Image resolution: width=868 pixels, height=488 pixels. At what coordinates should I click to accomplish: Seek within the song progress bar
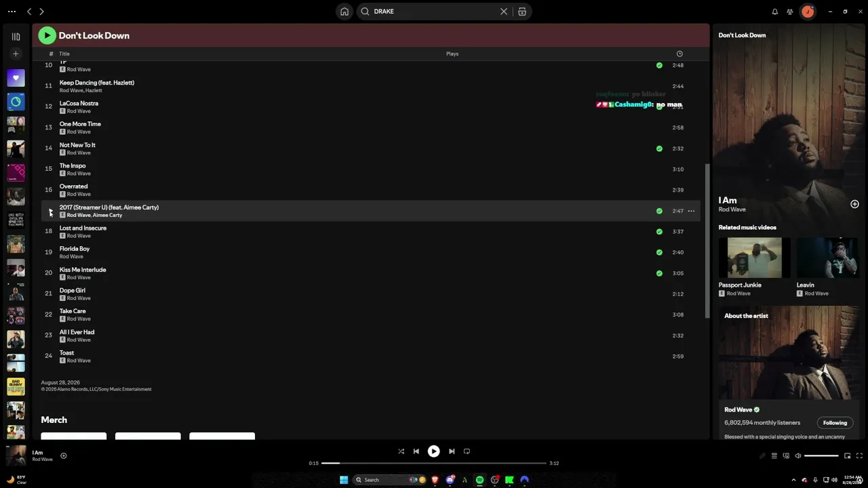433,463
